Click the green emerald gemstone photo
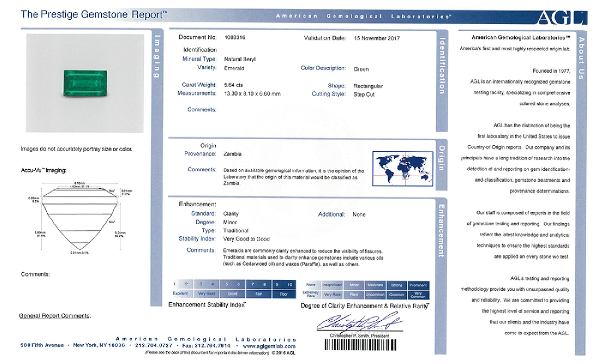 85,83
